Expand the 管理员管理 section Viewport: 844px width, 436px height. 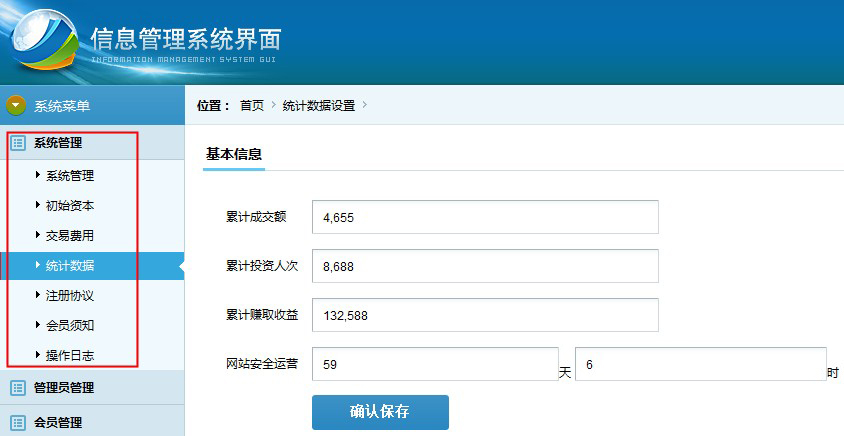[x=64, y=387]
